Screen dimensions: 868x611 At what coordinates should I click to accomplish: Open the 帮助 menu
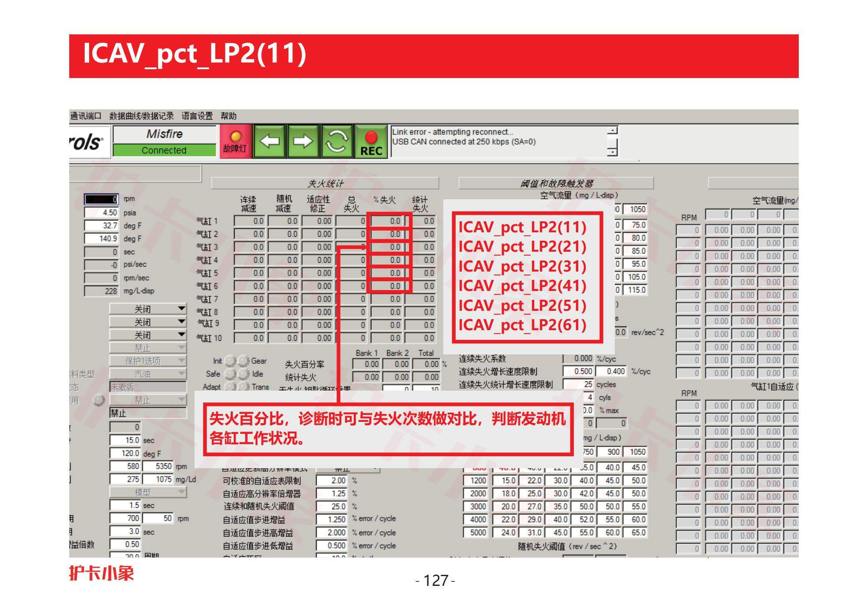228,116
